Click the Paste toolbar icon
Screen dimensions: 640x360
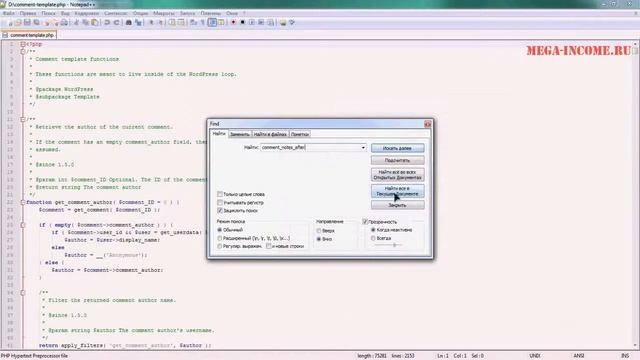pyautogui.click(x=94, y=23)
